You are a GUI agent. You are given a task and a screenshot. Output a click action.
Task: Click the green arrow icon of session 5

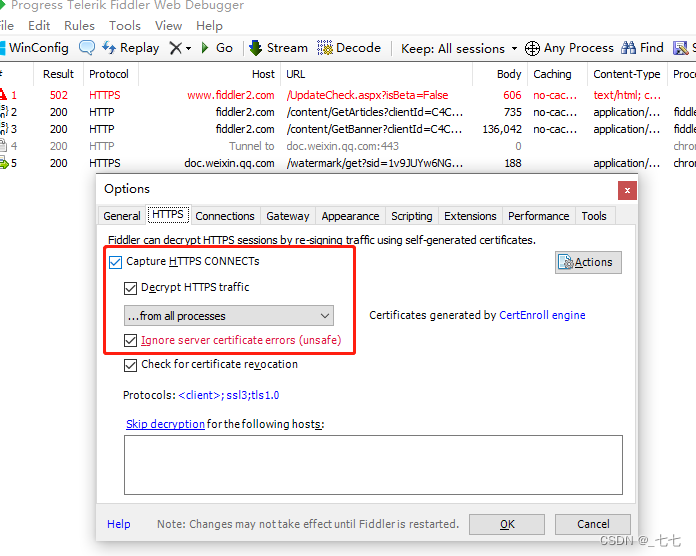(x=4, y=163)
